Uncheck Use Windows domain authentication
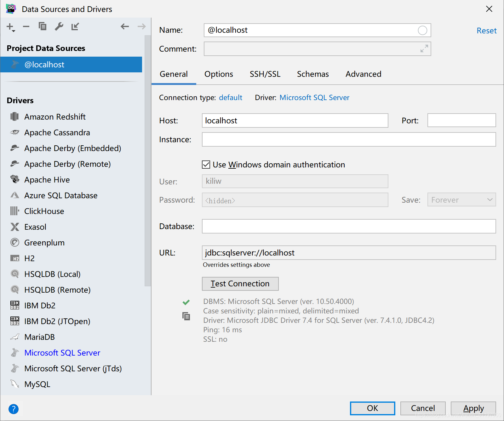Image resolution: width=504 pixels, height=421 pixels. 206,164
